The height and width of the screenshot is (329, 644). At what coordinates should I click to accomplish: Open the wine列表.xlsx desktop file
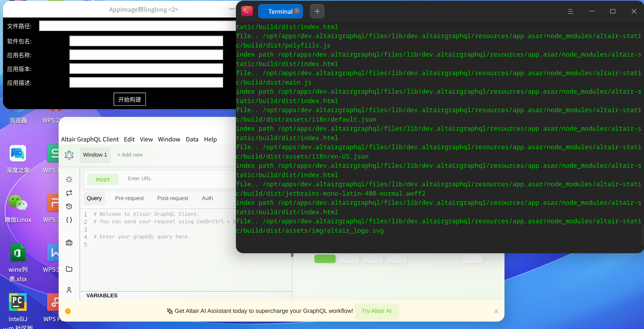pos(18,263)
